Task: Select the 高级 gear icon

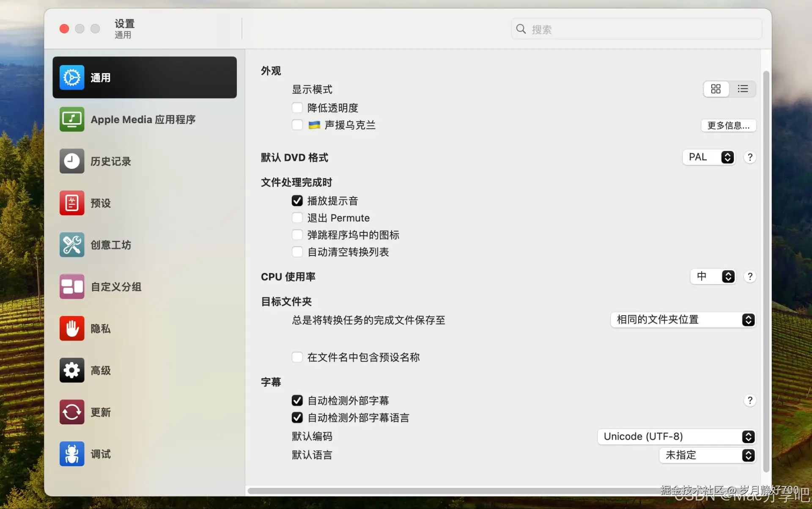Action: tap(71, 370)
